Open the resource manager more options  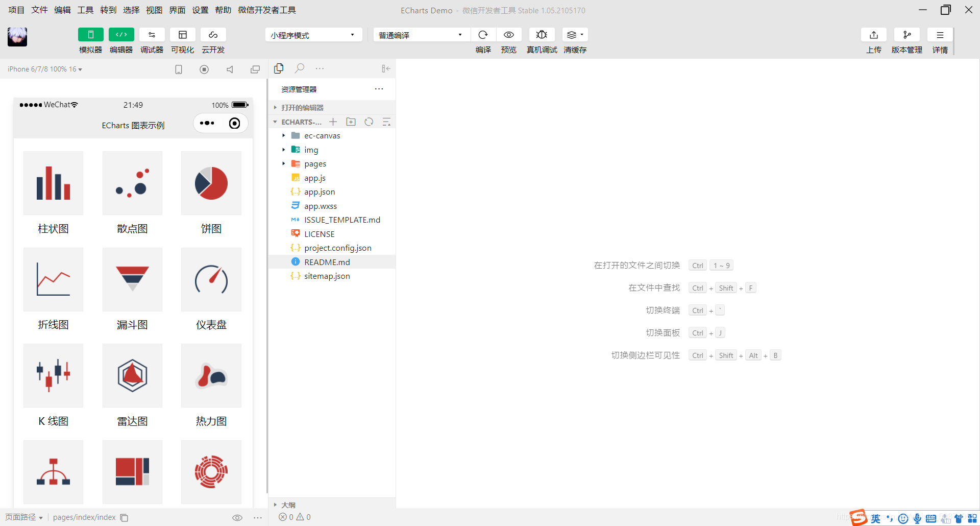click(x=379, y=89)
